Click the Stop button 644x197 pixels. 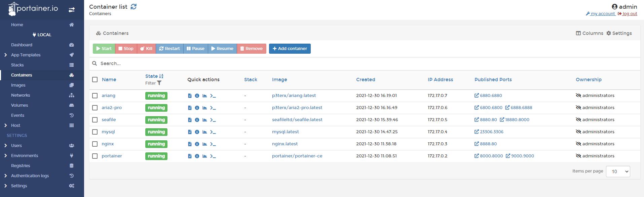click(x=126, y=49)
